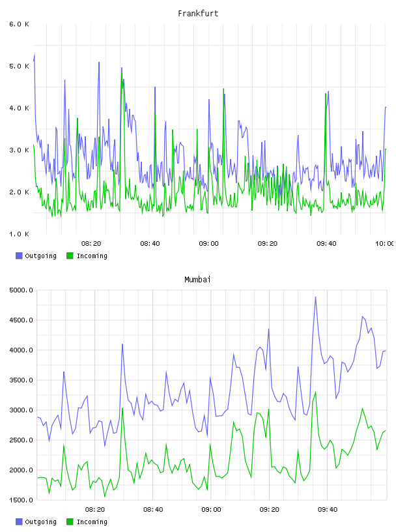Click the Outgoing legend label under the Frankfurt chart
This screenshot has width=396, height=532.
click(40, 256)
